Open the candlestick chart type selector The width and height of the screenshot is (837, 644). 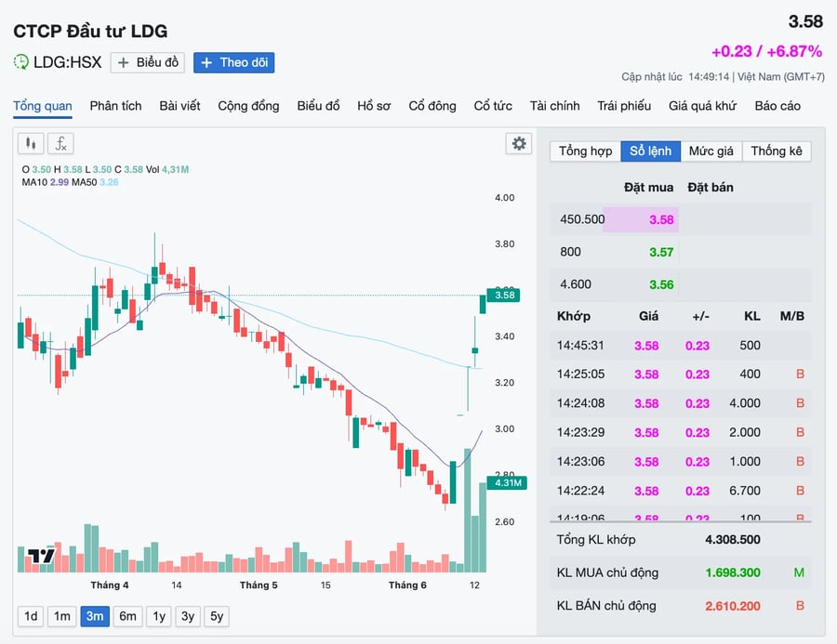[31, 143]
